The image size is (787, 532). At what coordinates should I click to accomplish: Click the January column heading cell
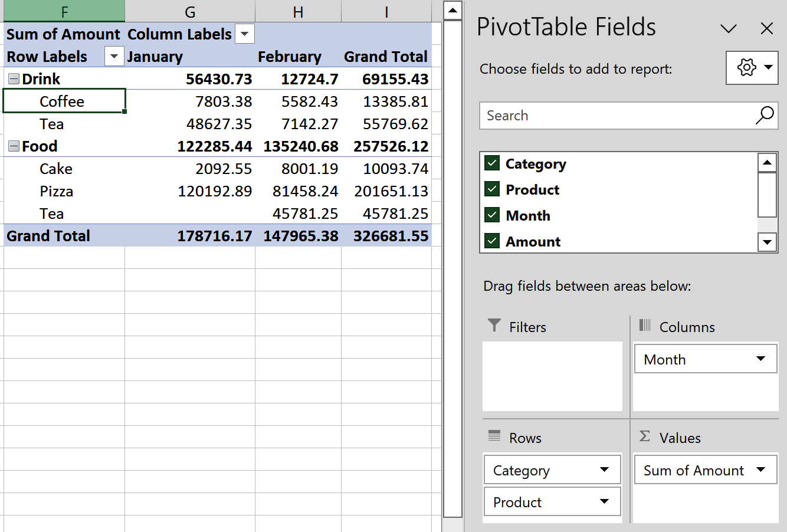pos(190,57)
